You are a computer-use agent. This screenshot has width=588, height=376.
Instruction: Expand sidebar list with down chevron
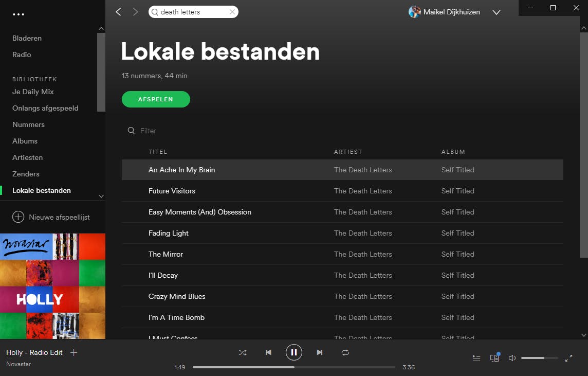click(x=101, y=196)
